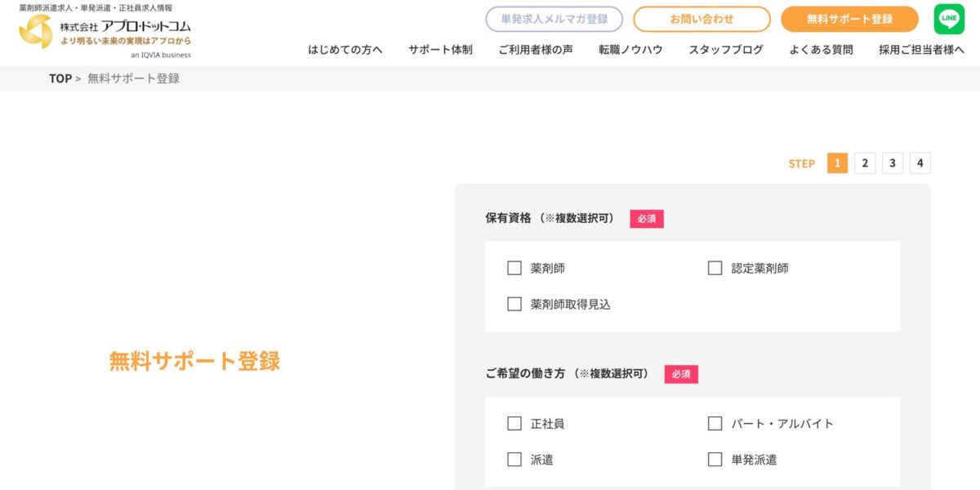Enable the 正社員 checkbox
980x490 pixels.
pyautogui.click(x=514, y=423)
